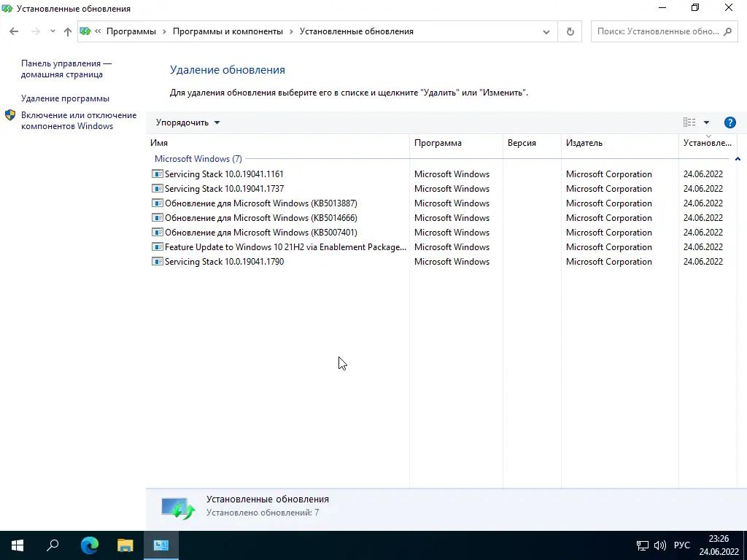747x560 pixels.
Task: Expand the address bar history dropdown
Action: pos(546,32)
